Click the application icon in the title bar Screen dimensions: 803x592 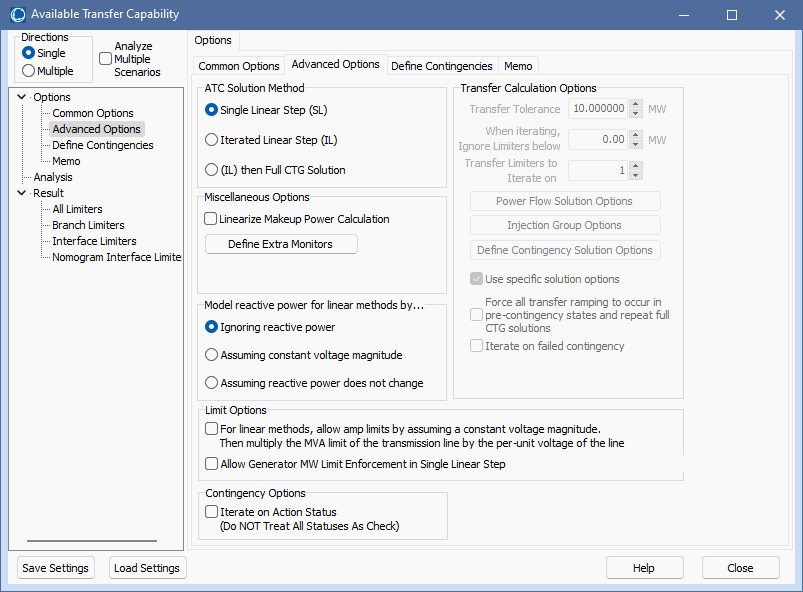click(16, 15)
